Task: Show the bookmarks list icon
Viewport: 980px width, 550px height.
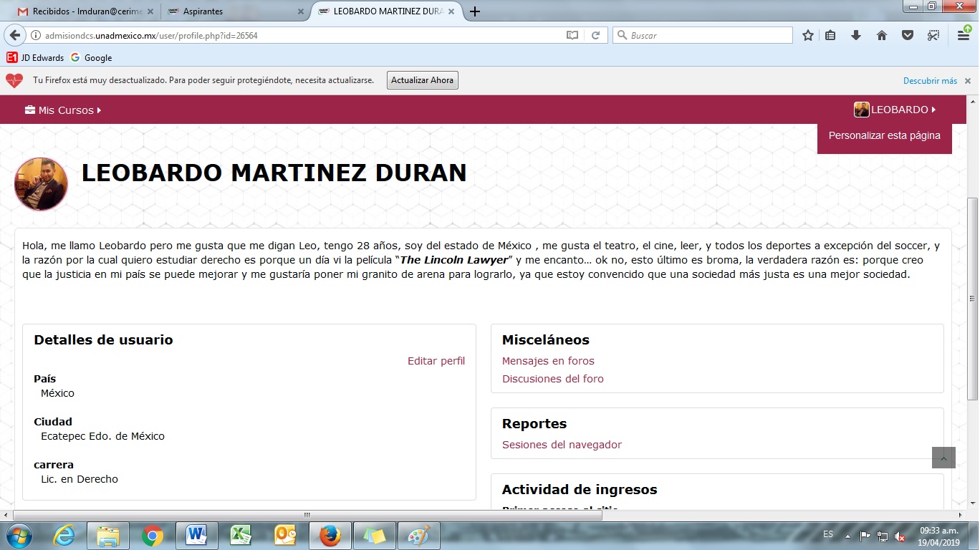Action: 830,35
